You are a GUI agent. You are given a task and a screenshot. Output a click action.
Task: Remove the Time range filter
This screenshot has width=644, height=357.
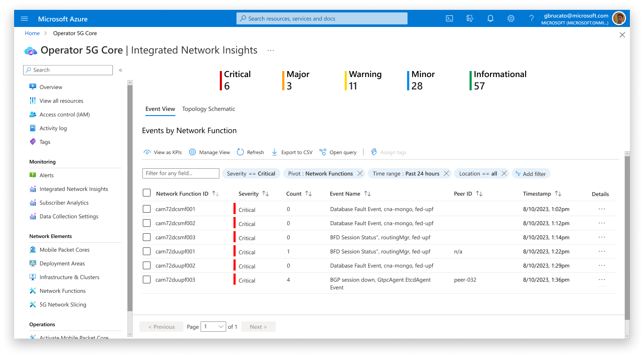tap(446, 173)
